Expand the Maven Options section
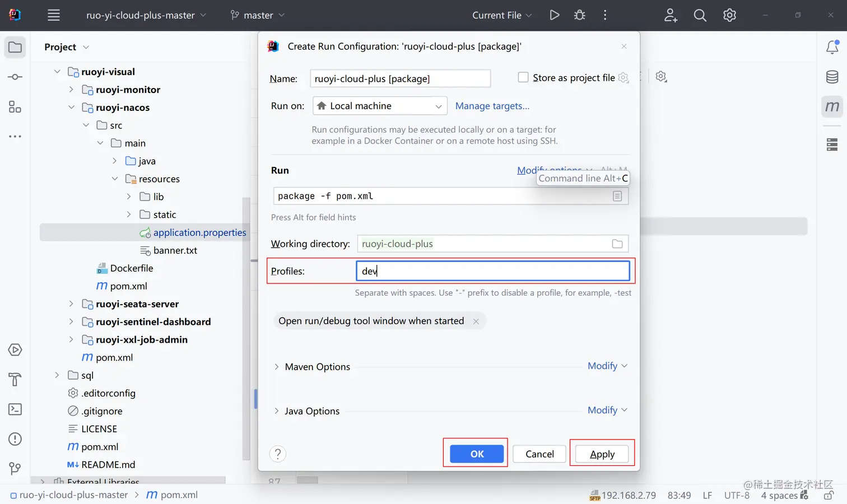 (x=277, y=367)
